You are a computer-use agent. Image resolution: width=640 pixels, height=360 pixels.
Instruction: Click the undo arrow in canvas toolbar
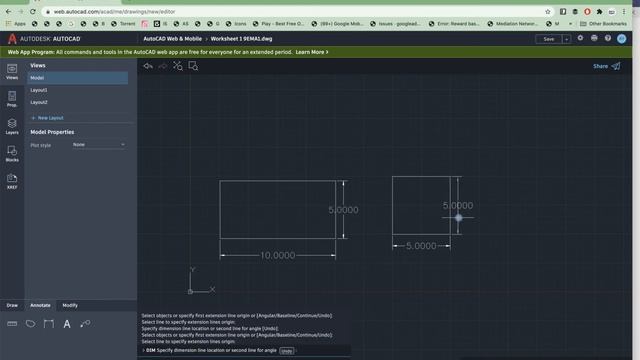point(148,66)
